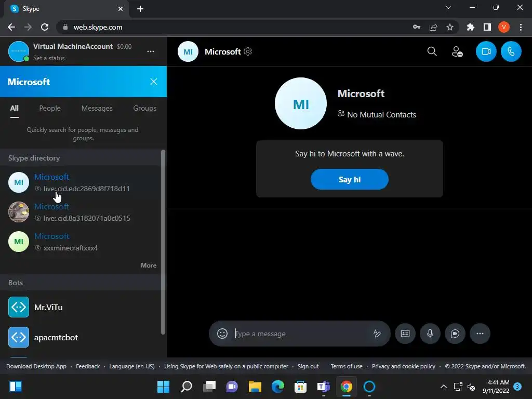Click the Say hi button
Viewport: 532px width, 399px height.
(x=350, y=179)
